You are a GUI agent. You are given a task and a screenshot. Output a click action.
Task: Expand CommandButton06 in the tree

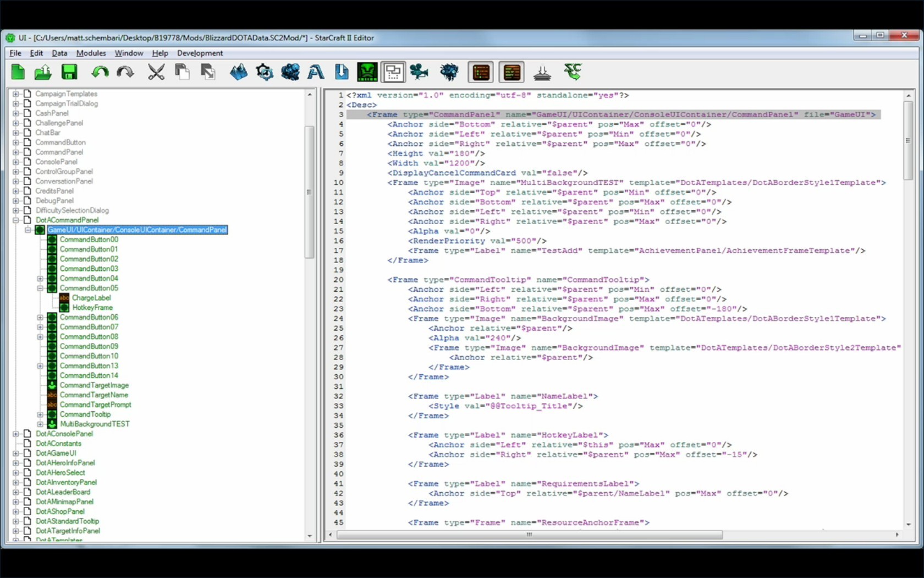pos(40,317)
